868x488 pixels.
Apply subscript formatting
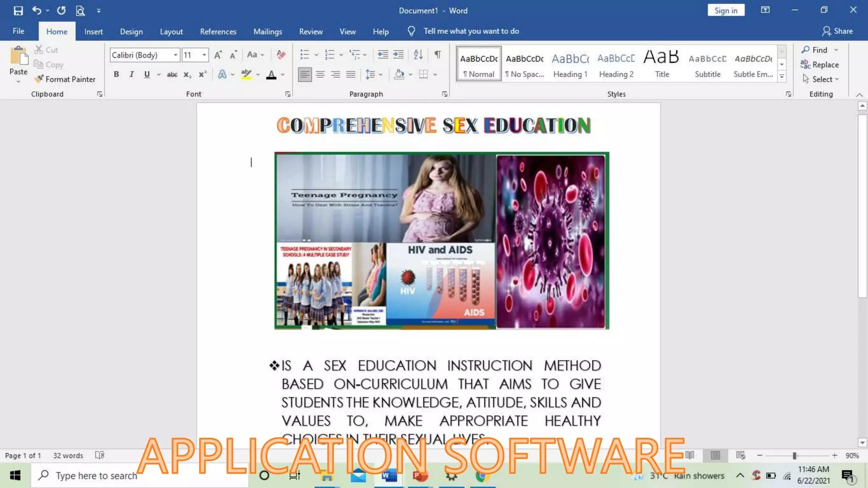tap(187, 75)
